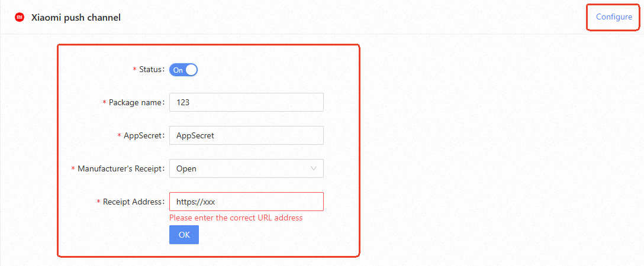Open the Configure link
The width and height of the screenshot is (644, 266).
click(614, 17)
